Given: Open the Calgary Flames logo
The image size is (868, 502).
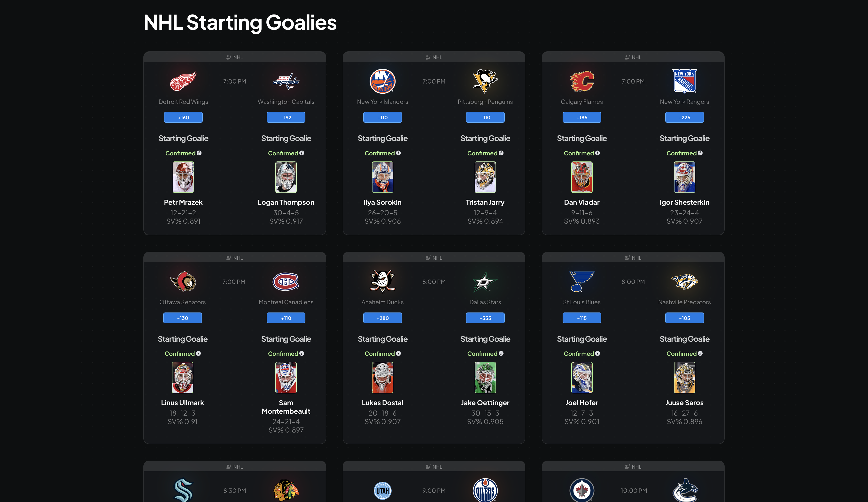Looking at the screenshot, I should (x=582, y=81).
